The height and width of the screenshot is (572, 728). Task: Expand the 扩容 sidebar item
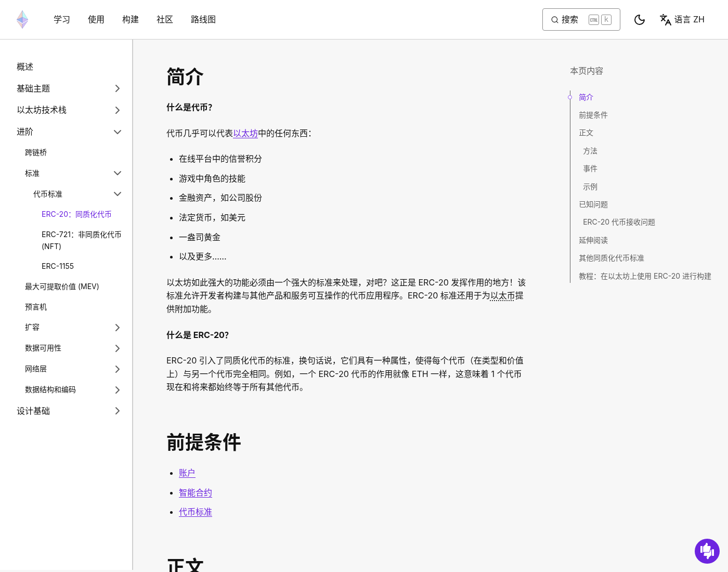point(118,328)
